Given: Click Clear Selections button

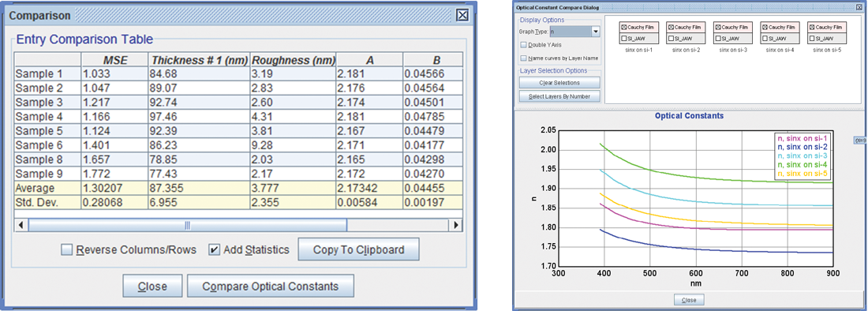Looking at the screenshot, I should [559, 82].
